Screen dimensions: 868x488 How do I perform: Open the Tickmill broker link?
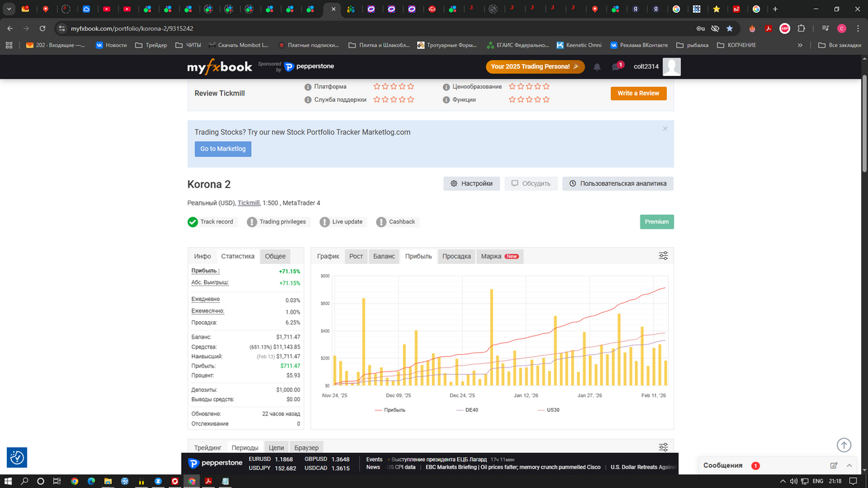(248, 203)
